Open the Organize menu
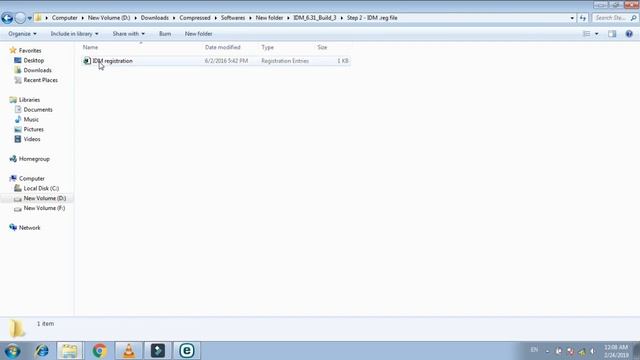 point(22,34)
